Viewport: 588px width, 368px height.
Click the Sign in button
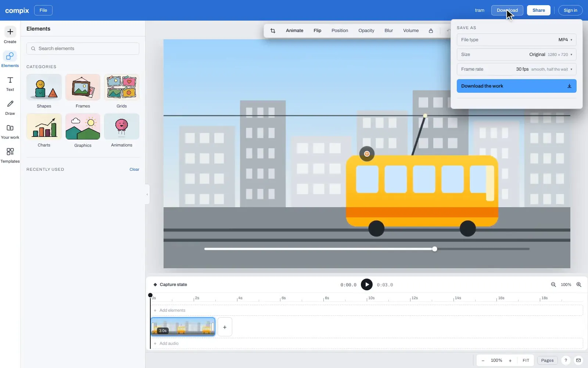pyautogui.click(x=570, y=10)
